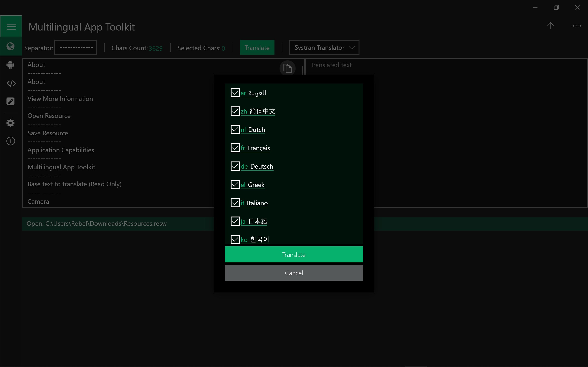Image resolution: width=588 pixels, height=367 pixels.
Task: Click the up arrow icon
Action: [550, 26]
